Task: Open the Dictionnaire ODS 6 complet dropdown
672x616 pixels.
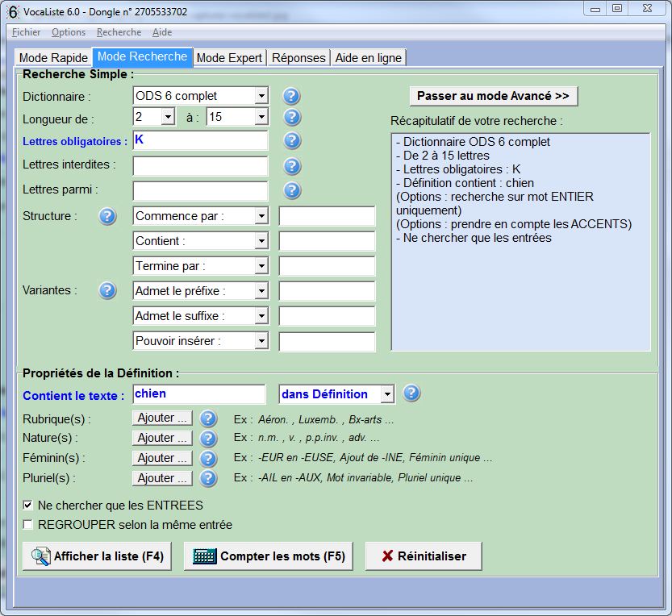Action: (x=261, y=96)
